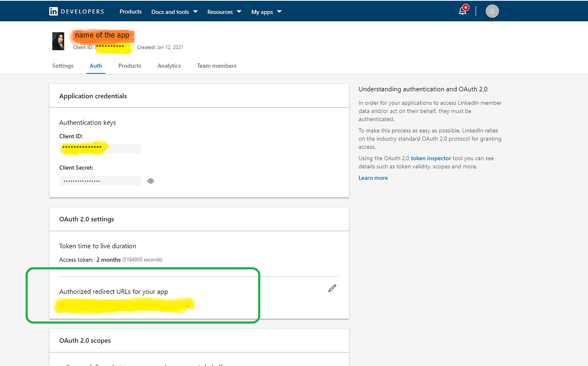Screen dimensions: 588x366
Task: Click the app logo image next to the app name
Action: [x=58, y=41]
